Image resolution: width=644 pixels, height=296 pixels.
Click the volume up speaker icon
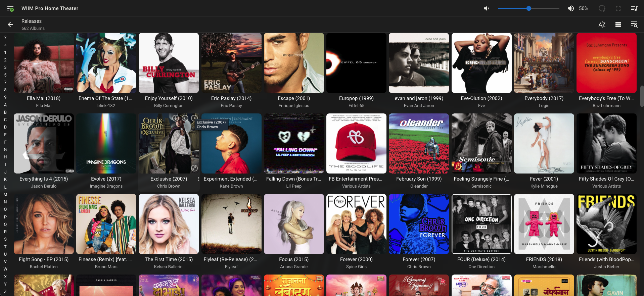570,8
